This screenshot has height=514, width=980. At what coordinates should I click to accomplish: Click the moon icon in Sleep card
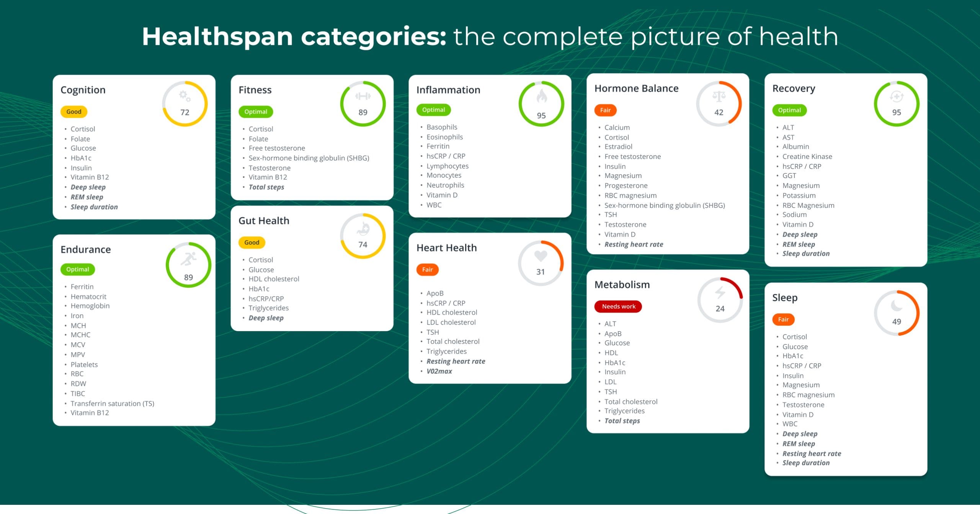coord(897,305)
